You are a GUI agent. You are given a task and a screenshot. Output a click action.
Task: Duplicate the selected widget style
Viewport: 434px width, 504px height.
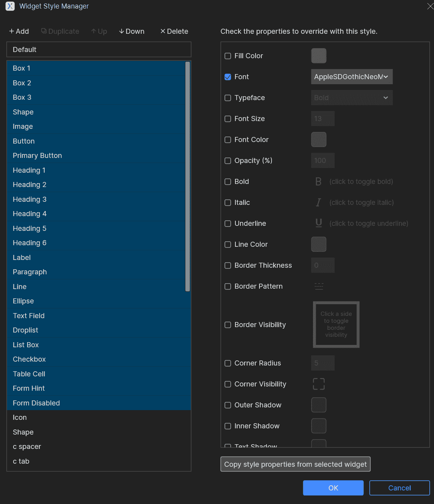coord(60,31)
